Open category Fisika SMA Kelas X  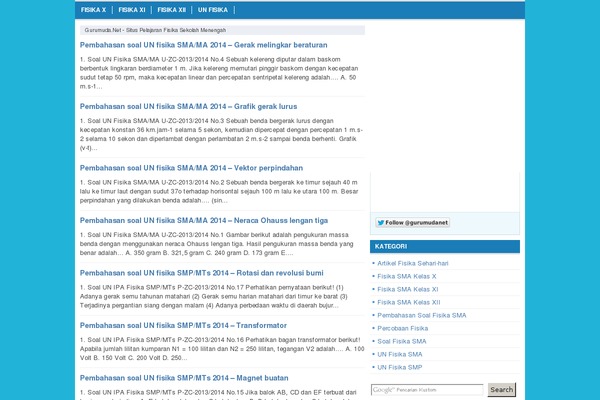(407, 276)
